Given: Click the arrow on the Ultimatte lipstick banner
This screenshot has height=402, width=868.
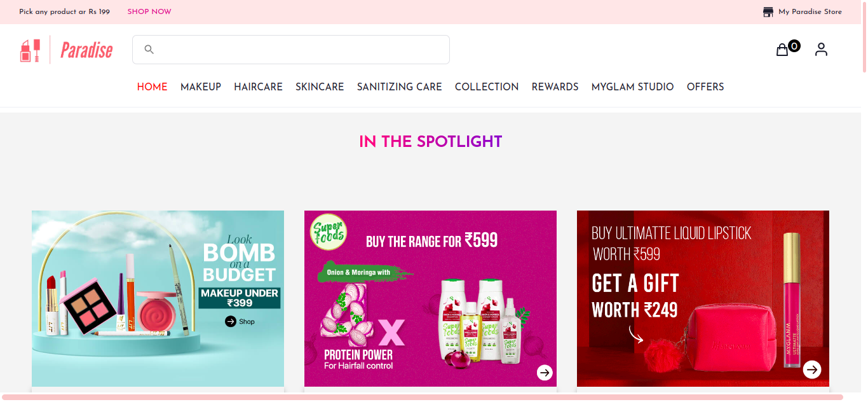Looking at the screenshot, I should pyautogui.click(x=812, y=369).
